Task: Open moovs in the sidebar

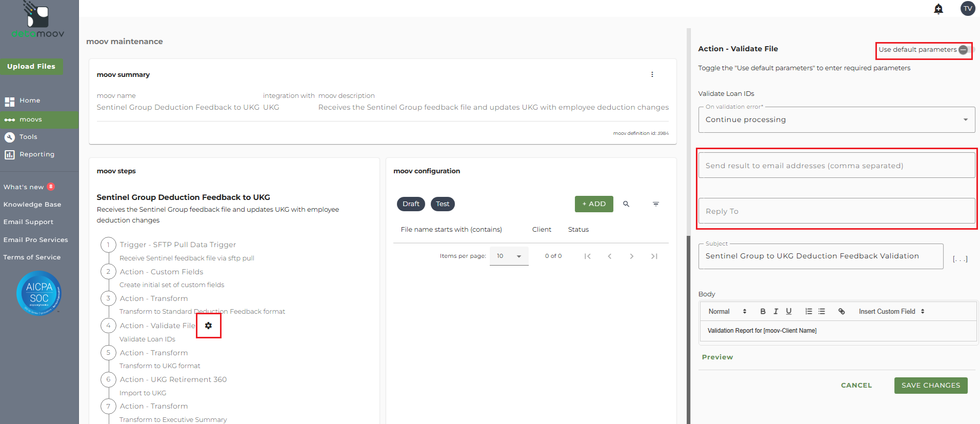Action: tap(39, 119)
